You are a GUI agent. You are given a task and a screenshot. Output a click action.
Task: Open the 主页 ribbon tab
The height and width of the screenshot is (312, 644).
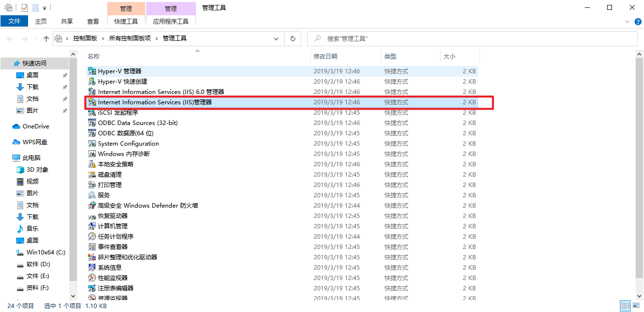click(x=41, y=21)
